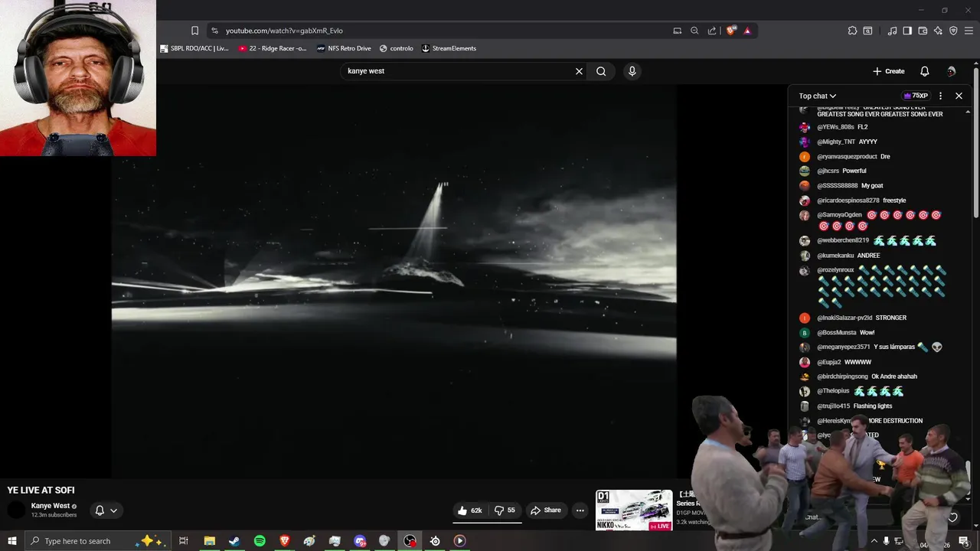
Task: Toggle the browser sidebar panel icon
Action: point(907,31)
